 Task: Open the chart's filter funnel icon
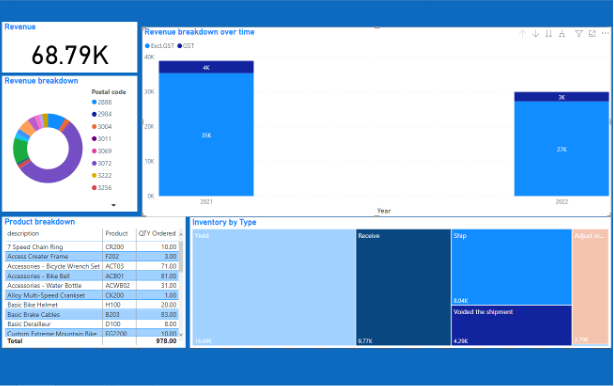coord(579,34)
